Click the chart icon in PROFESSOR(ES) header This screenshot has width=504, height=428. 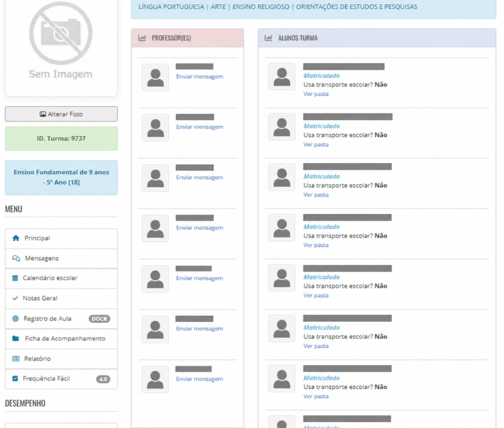coord(142,38)
